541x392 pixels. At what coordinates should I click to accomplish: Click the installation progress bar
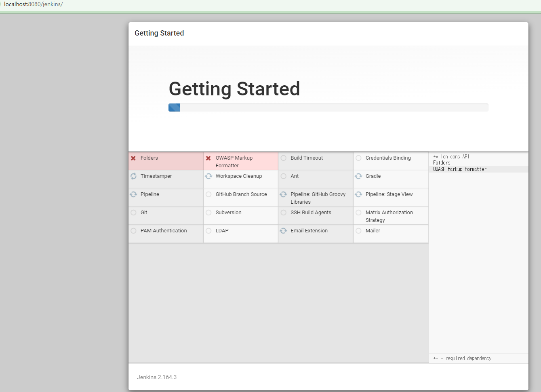328,107
